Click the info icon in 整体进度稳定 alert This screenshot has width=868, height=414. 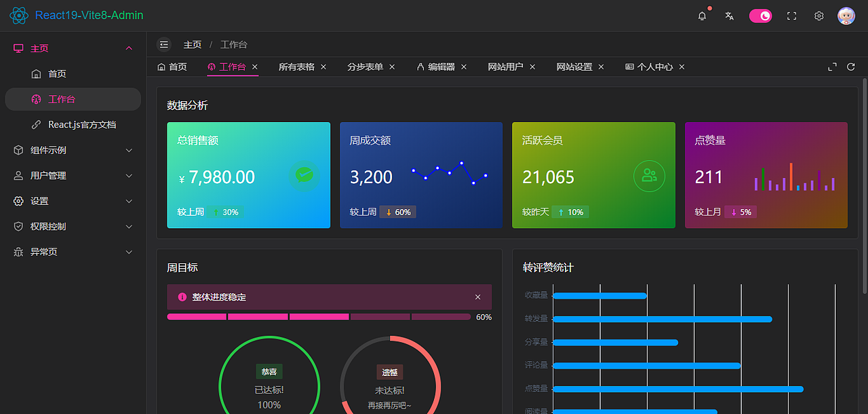point(182,297)
